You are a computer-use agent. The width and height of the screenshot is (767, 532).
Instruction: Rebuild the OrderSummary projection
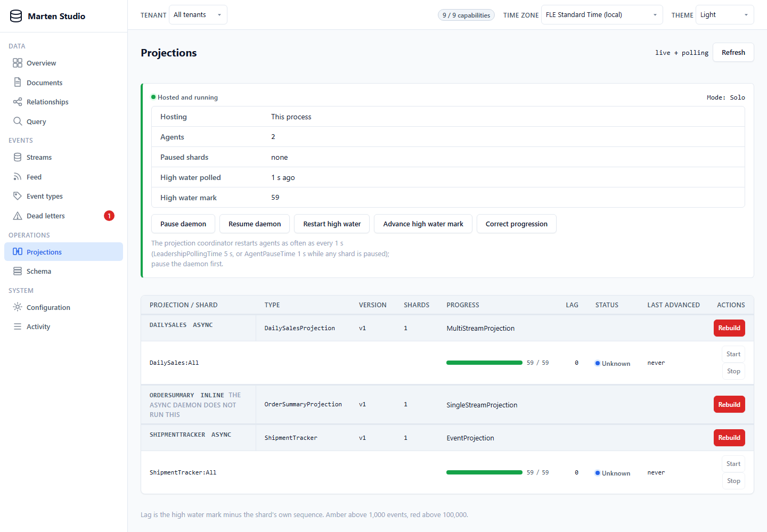click(729, 405)
